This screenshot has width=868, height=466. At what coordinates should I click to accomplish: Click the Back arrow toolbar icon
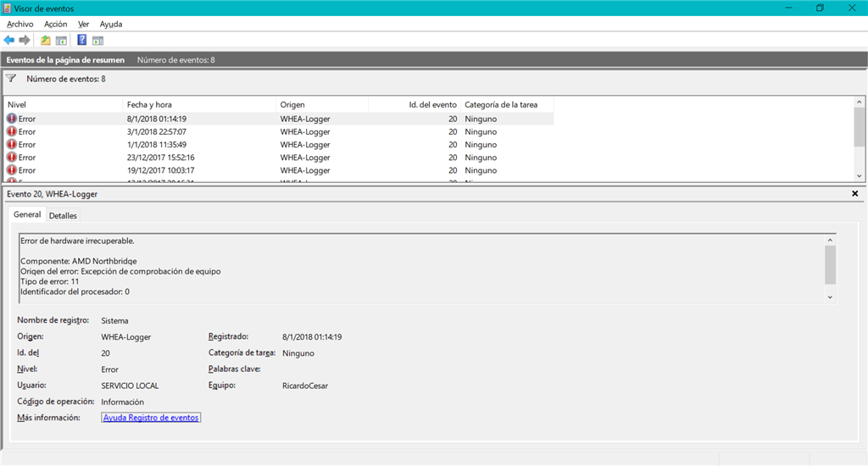8,40
